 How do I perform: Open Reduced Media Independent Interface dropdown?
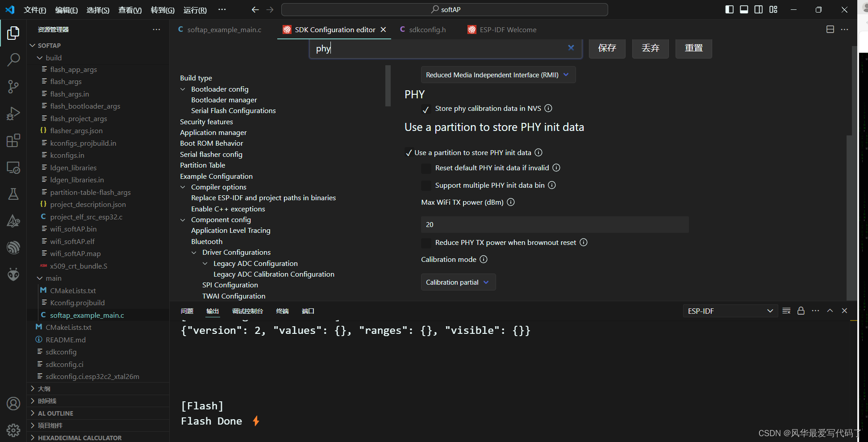498,75
